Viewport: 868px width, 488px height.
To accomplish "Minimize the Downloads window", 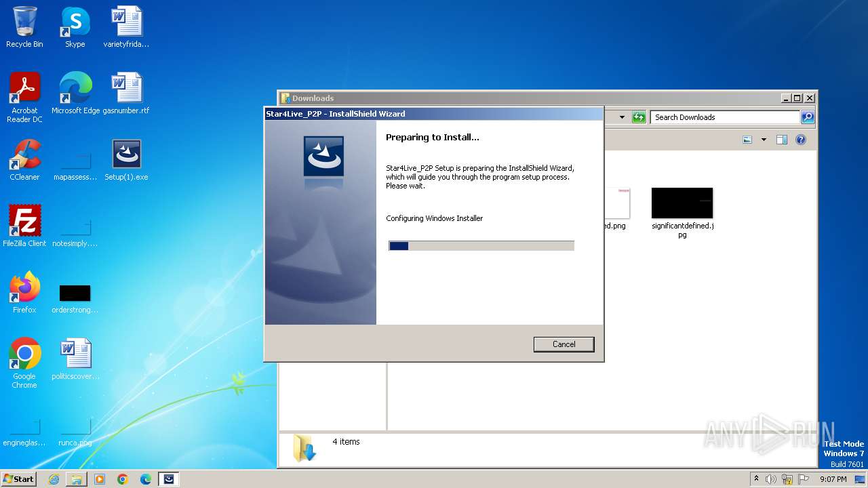I will 786,98.
